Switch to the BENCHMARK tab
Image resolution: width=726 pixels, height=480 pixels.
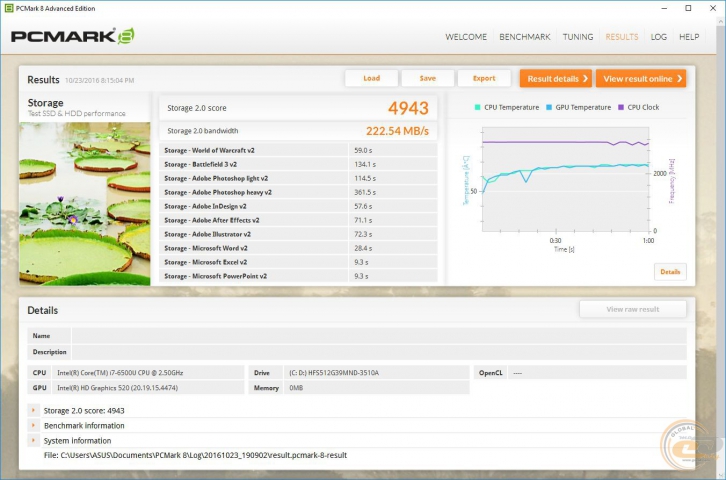(525, 37)
